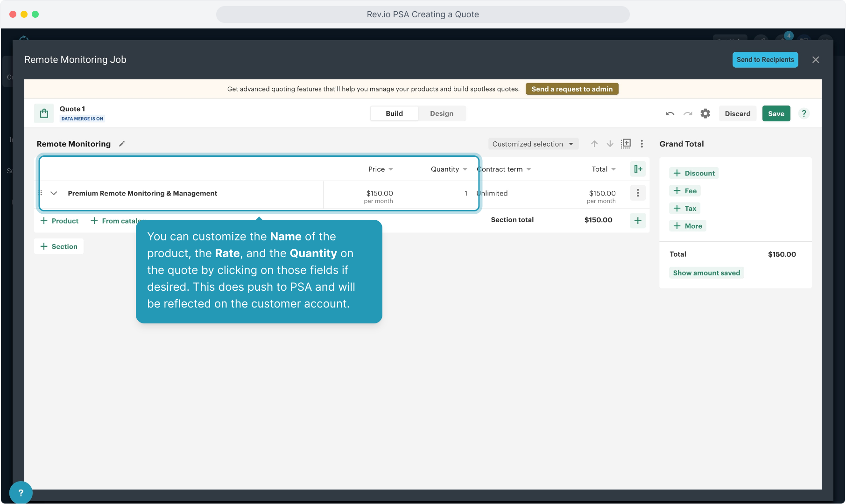
Task: Open product row three-dot menu
Action: (638, 193)
